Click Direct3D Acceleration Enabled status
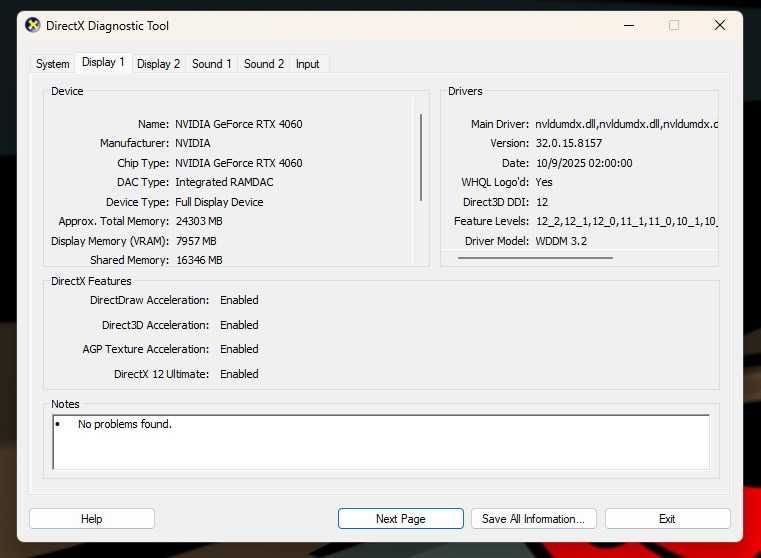761x558 pixels. (239, 325)
